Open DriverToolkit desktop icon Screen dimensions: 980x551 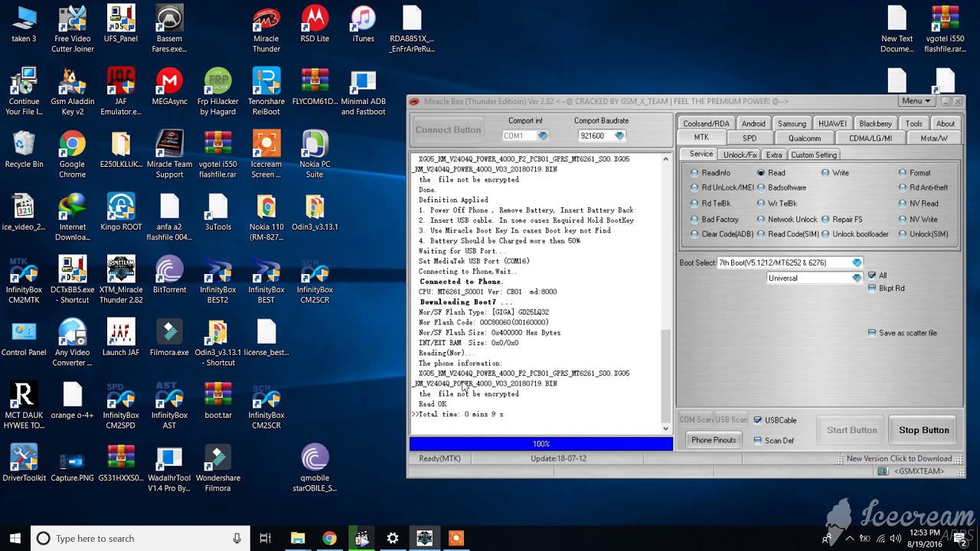coord(24,463)
